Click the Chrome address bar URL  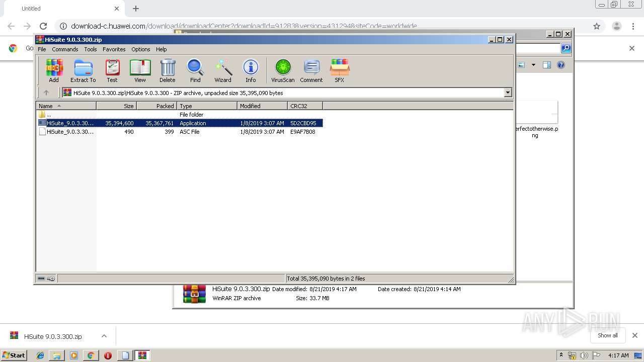tap(244, 26)
